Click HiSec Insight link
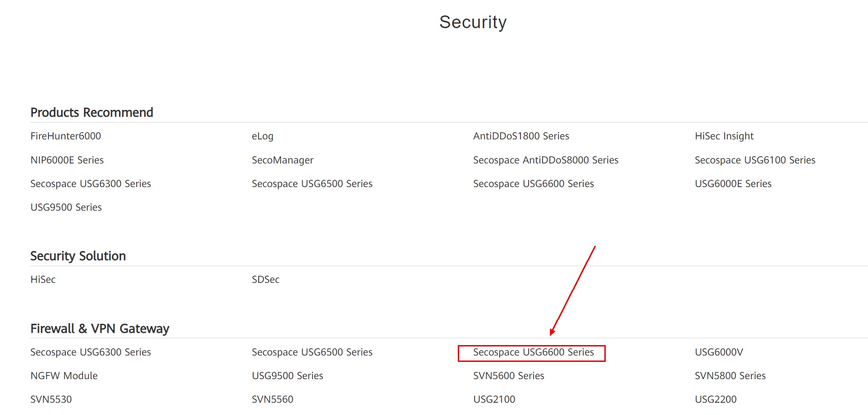868x415 pixels. point(723,136)
